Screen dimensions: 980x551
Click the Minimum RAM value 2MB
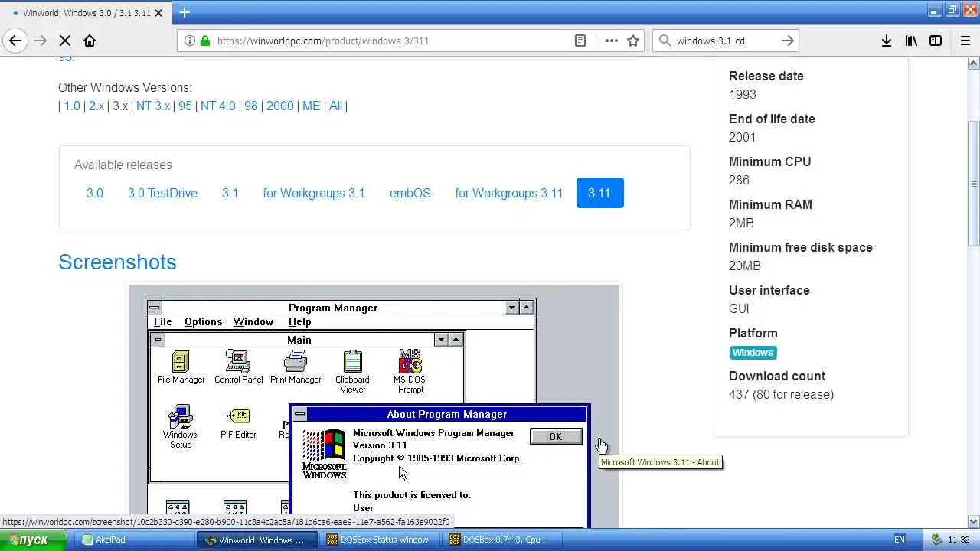(741, 223)
